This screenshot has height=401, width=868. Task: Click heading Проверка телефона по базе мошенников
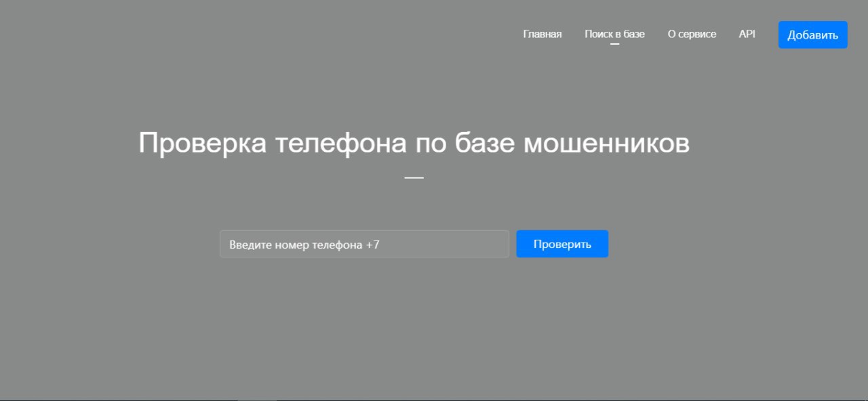(x=414, y=144)
